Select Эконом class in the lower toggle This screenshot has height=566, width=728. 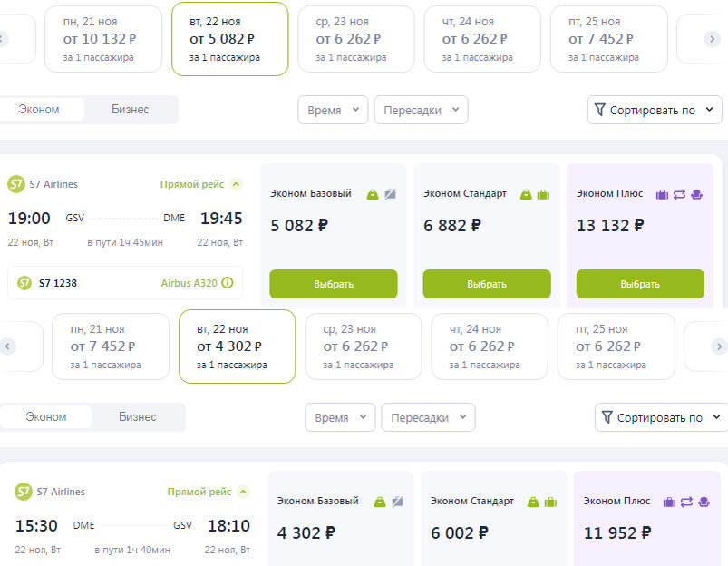(x=46, y=417)
